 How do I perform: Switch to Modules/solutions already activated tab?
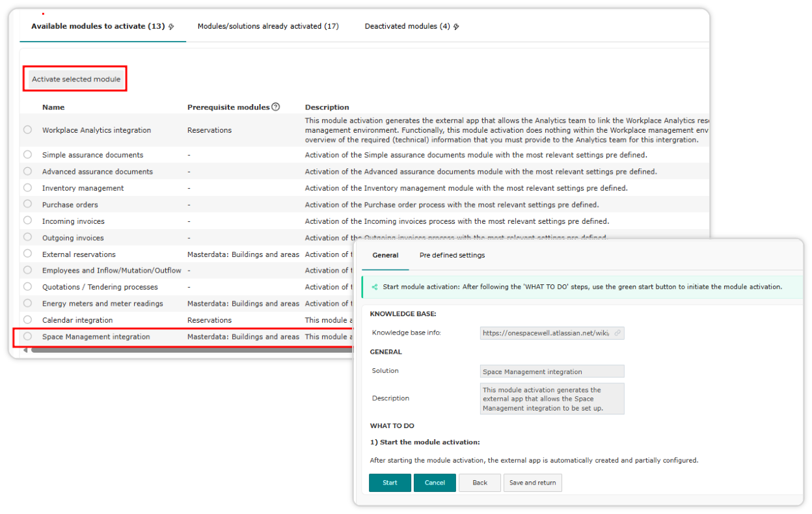[268, 27]
